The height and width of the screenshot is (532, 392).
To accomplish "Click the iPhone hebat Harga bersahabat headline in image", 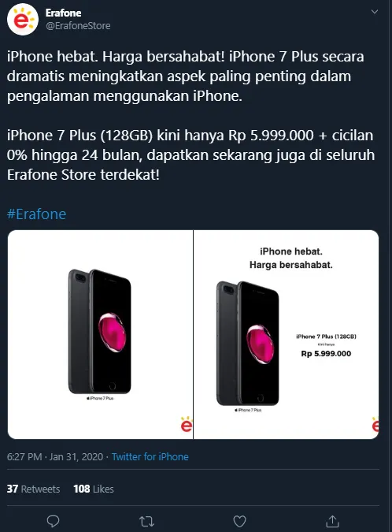I will (x=291, y=259).
